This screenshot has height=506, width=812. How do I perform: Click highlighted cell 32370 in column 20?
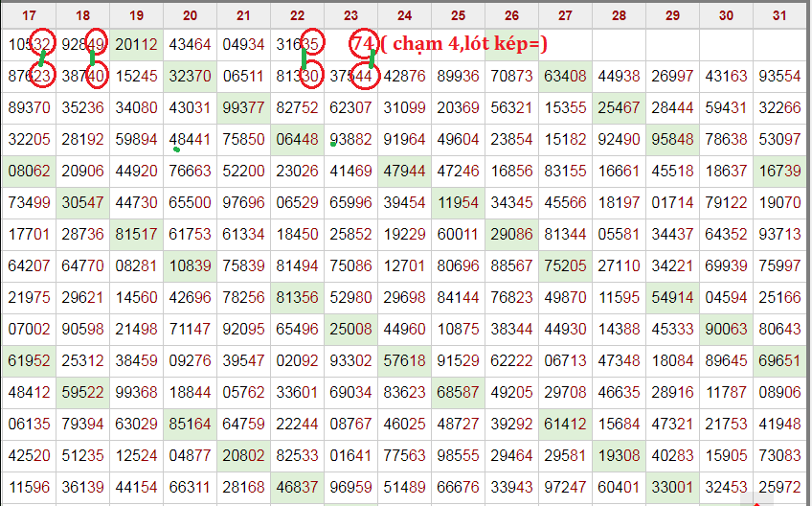tap(190, 76)
